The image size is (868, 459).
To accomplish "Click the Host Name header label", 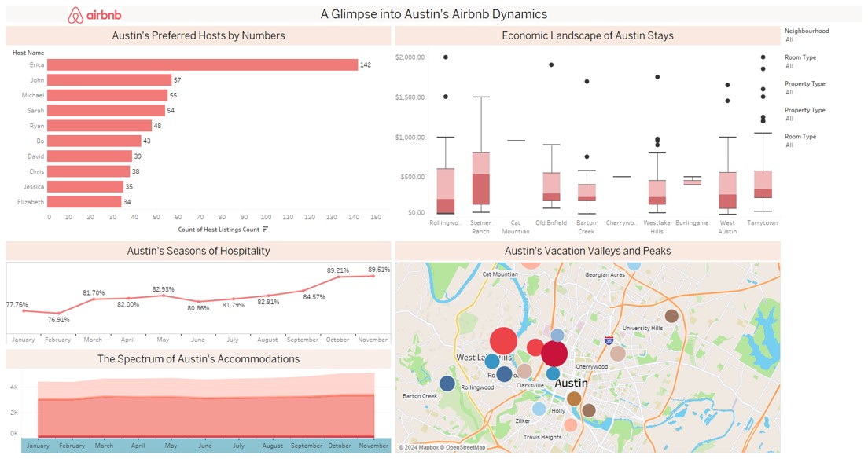I will (28, 53).
